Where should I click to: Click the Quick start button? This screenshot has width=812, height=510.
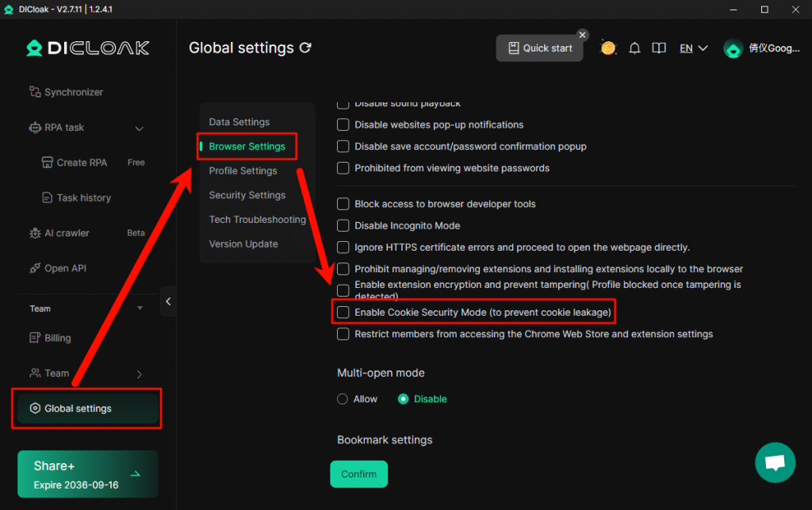click(539, 48)
